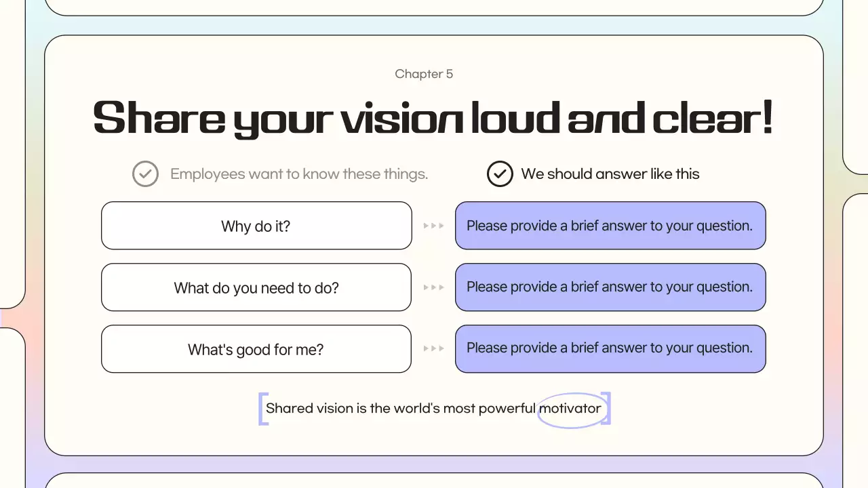Screen dimensions: 868x488
Task: Click the right bracket of the bottom caption
Action: 608,409
